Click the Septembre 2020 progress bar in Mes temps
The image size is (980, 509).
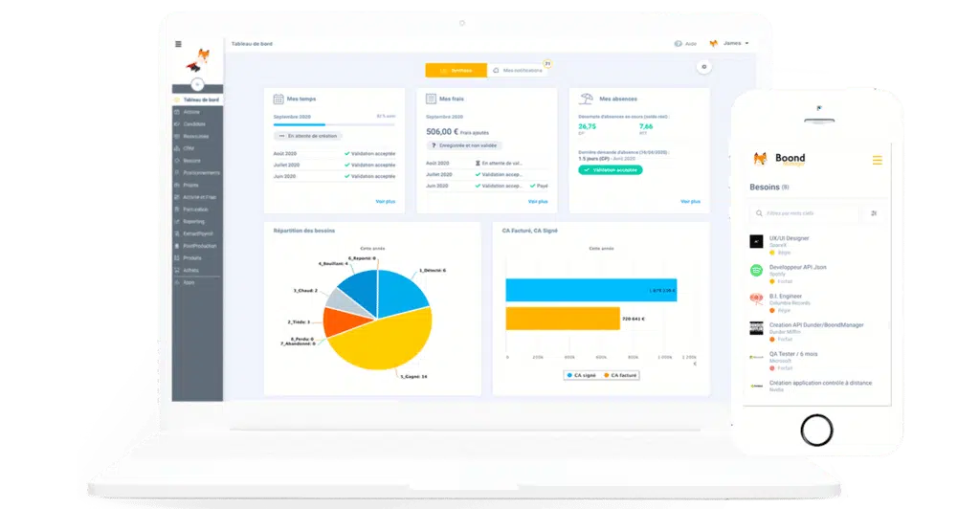coord(334,124)
